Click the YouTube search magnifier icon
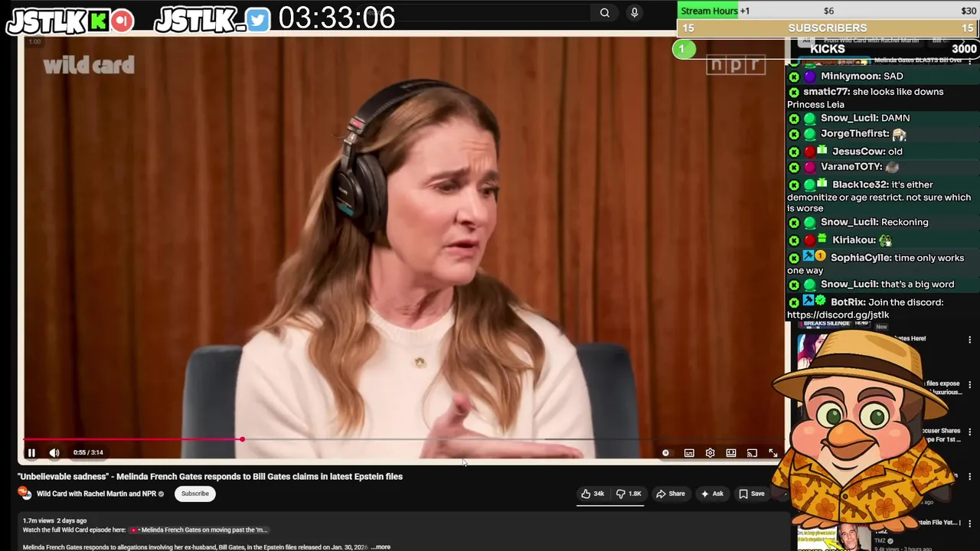 [605, 12]
